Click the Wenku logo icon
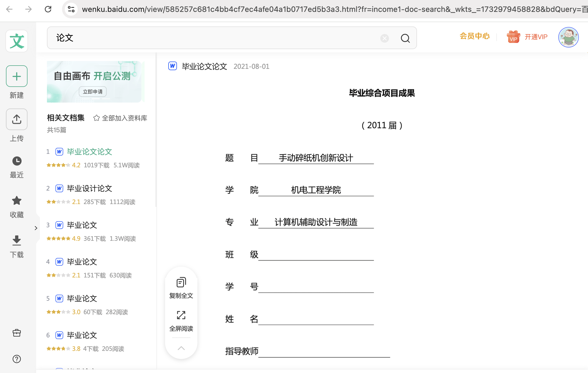 pos(16,41)
